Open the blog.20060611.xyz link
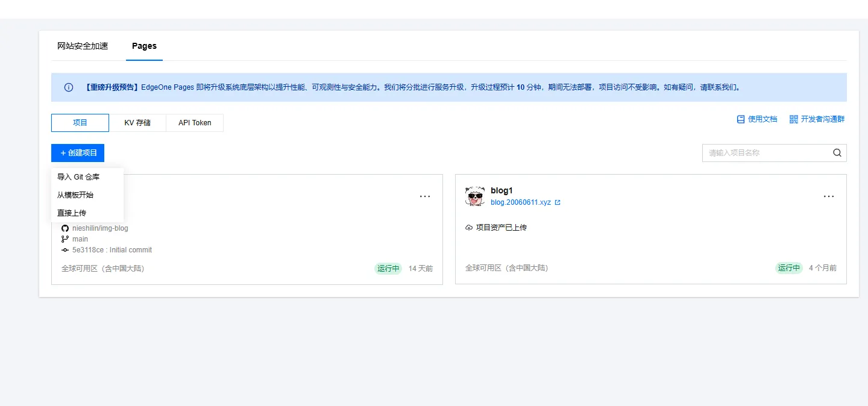 tap(521, 203)
